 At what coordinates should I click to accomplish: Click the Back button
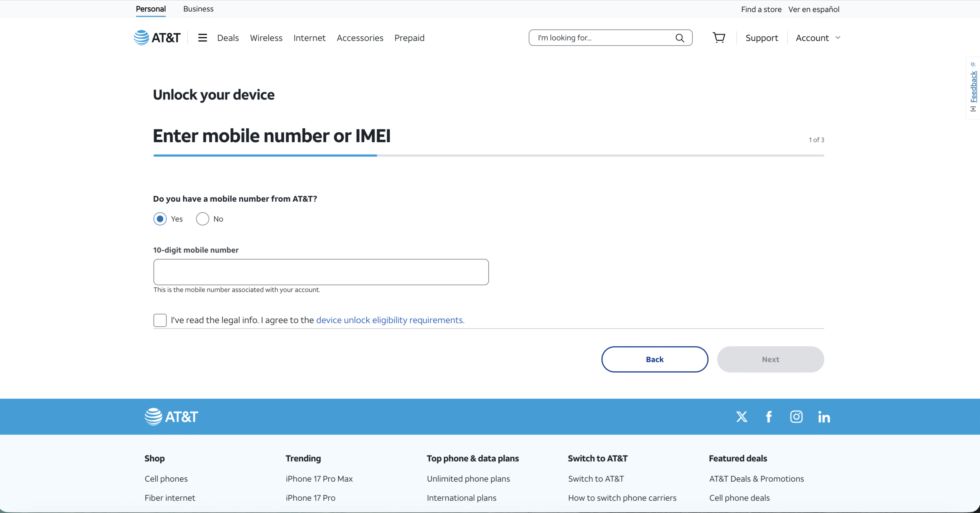coord(655,359)
